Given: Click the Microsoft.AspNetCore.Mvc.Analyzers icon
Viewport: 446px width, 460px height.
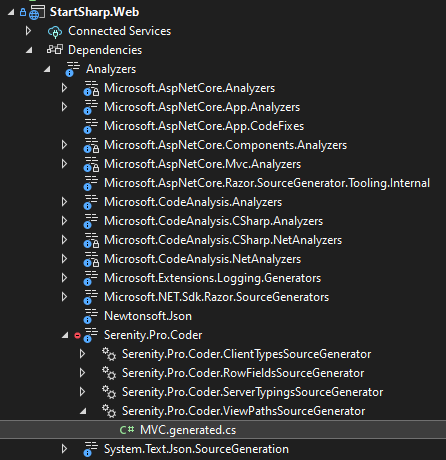Looking at the screenshot, I should coord(91,164).
